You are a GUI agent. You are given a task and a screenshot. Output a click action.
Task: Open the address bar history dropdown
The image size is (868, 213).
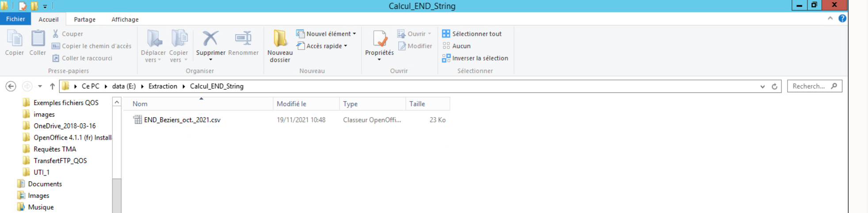[762, 87]
